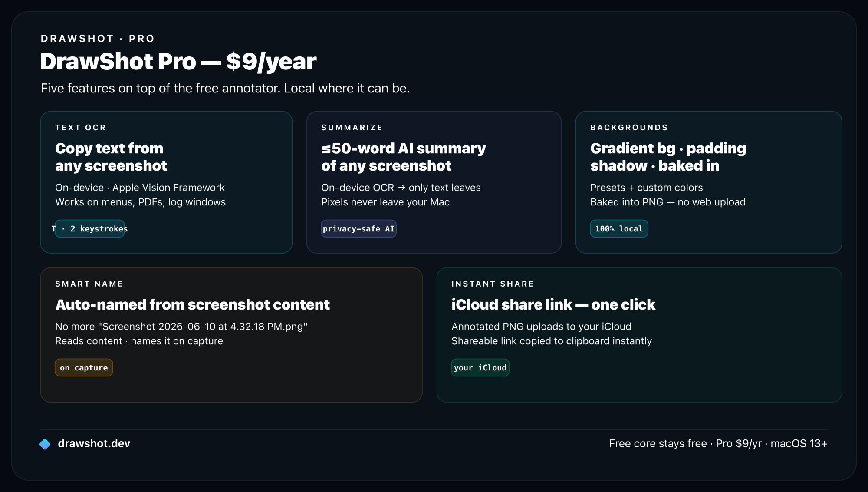Screen dimensions: 868x492
Task: Open the drawshot.dev link
Action: [x=94, y=443]
